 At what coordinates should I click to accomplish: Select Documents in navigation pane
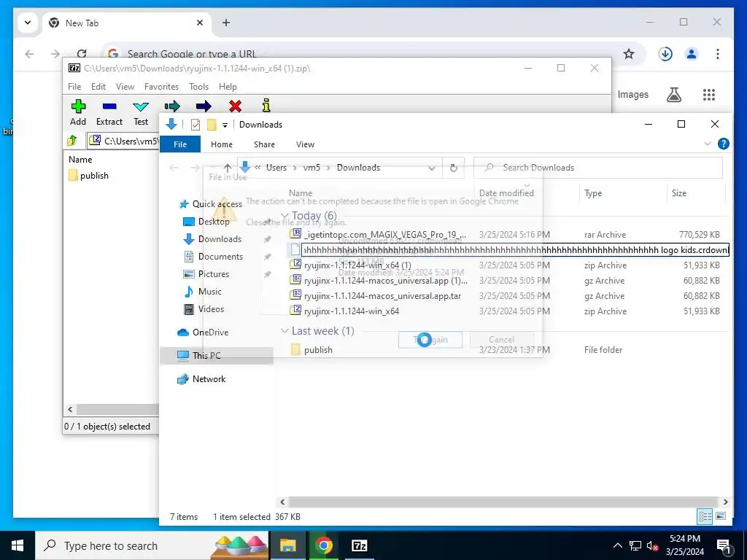point(213,257)
